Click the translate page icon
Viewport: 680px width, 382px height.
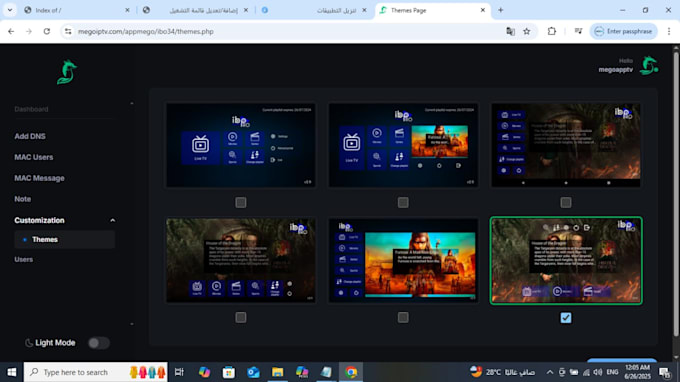pos(510,31)
